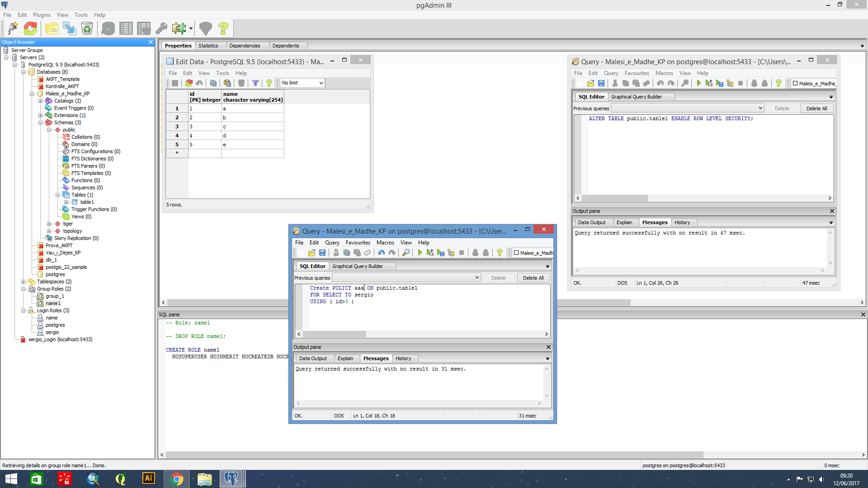
Task: Click the Clear query window icon
Action: pos(366,253)
